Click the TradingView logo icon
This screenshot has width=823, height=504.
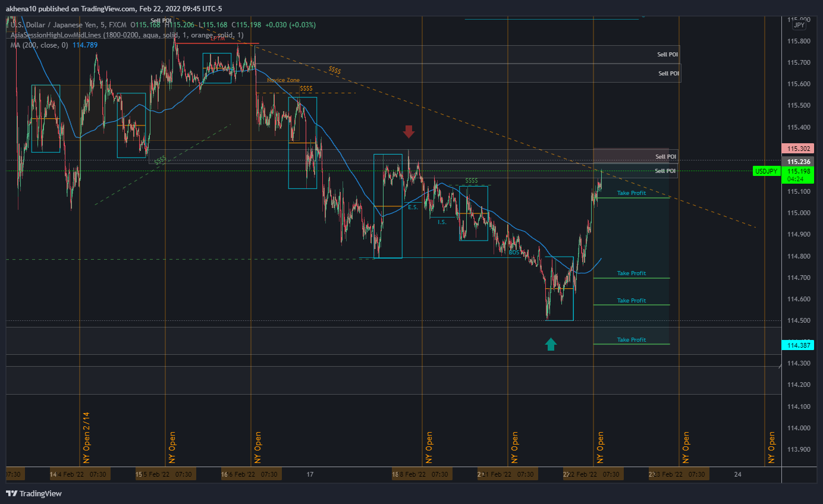[11, 493]
